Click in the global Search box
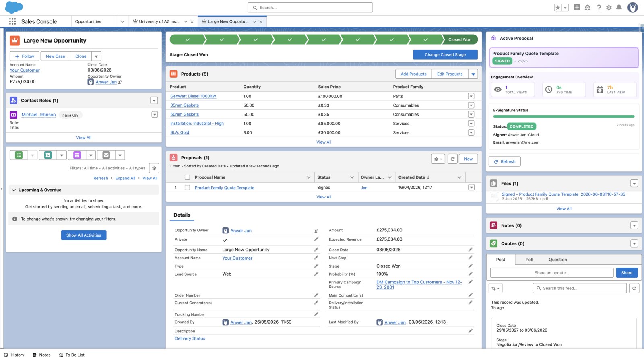 point(310,8)
